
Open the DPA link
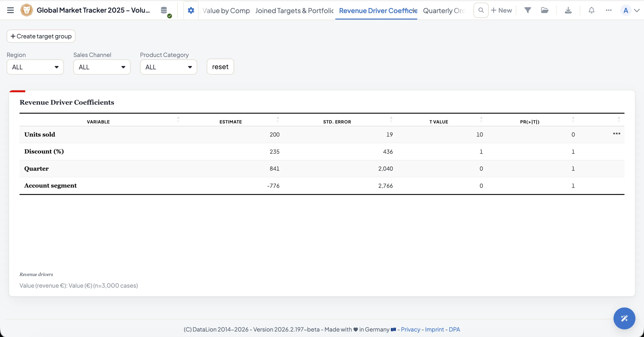[454, 329]
